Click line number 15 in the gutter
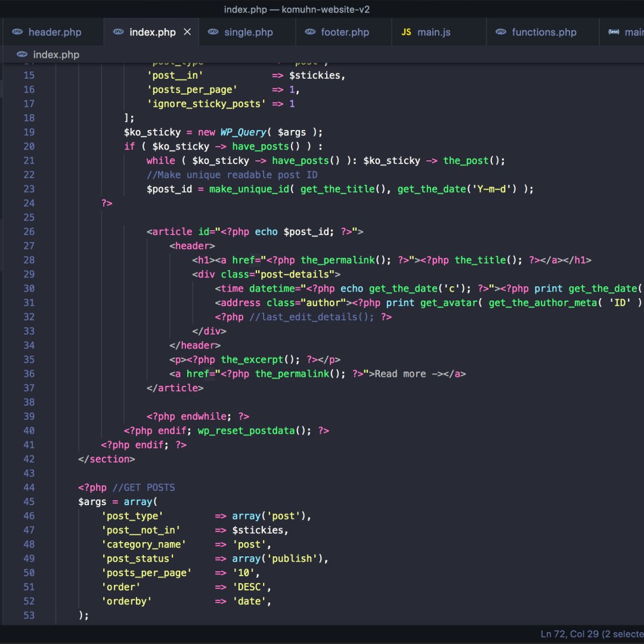 point(29,76)
